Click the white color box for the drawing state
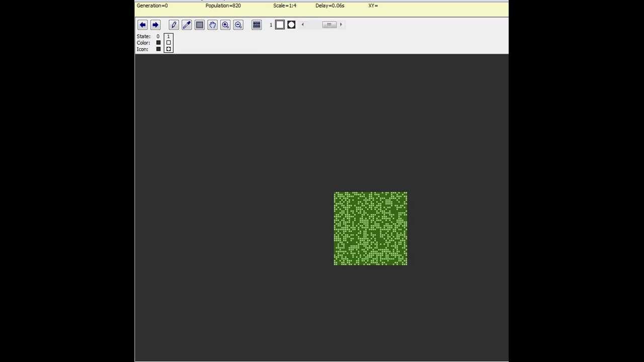This screenshot has width=644, height=362. pos(280,25)
